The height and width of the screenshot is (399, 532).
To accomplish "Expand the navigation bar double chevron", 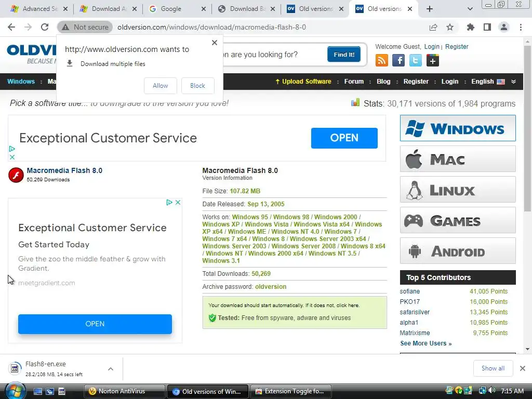I will (513, 82).
